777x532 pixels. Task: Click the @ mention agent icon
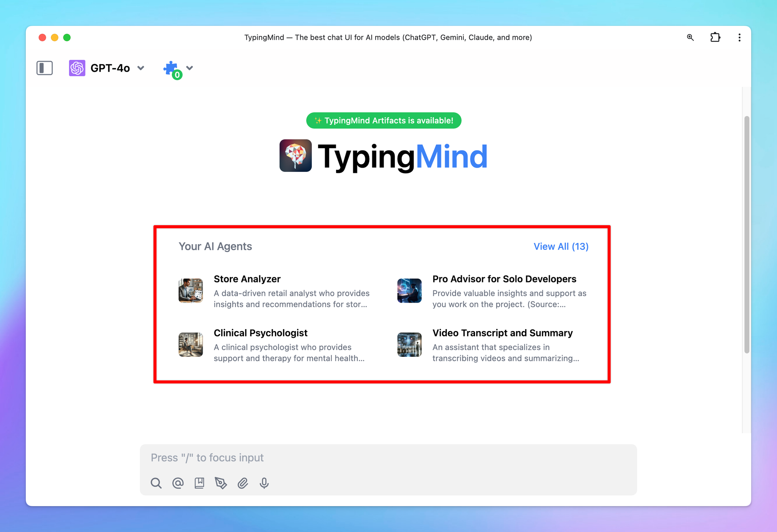pyautogui.click(x=178, y=483)
